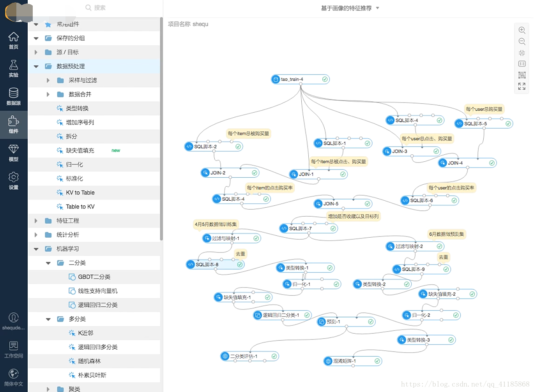
Task: Click the 4月5月数据做训练集 note label
Action: point(216,224)
